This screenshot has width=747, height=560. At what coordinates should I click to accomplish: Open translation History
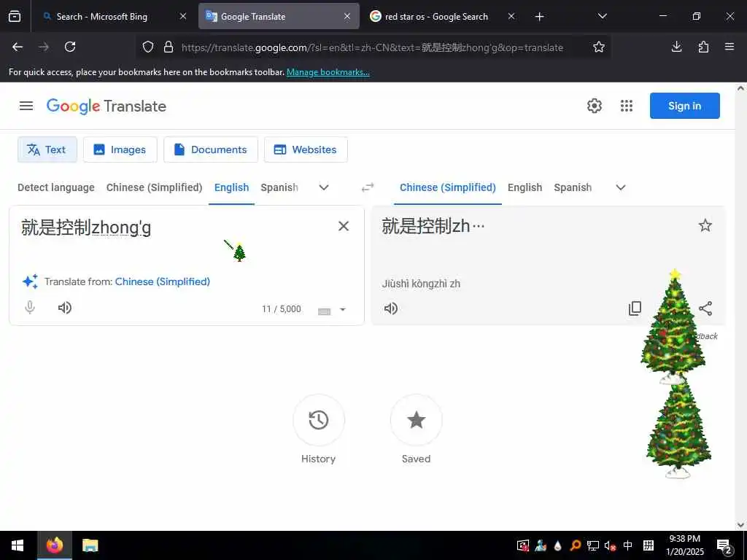[319, 420]
